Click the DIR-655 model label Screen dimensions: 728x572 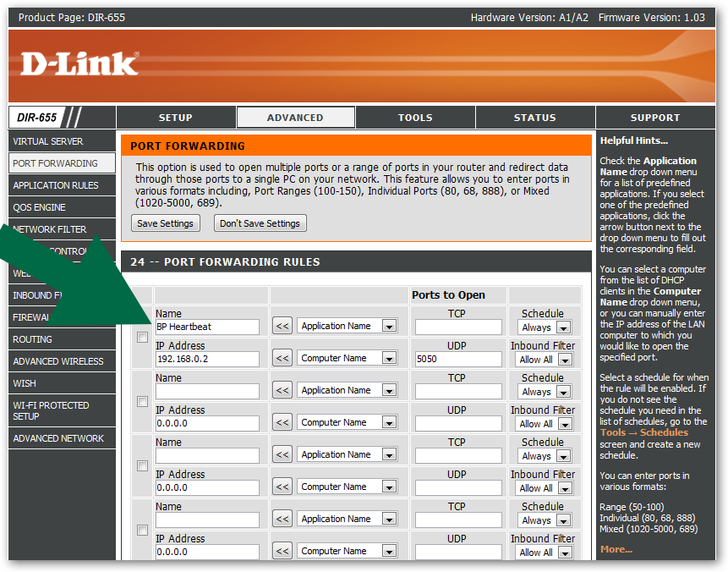[x=36, y=118]
